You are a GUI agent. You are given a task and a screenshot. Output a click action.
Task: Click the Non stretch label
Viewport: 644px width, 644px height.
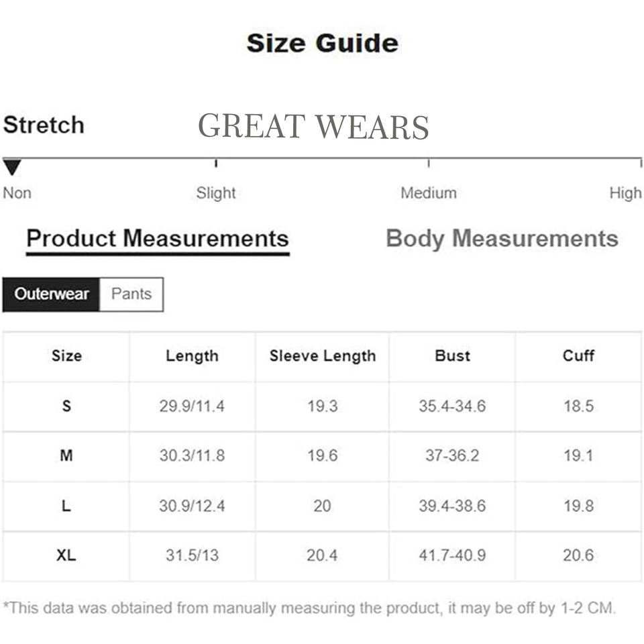tap(17, 193)
